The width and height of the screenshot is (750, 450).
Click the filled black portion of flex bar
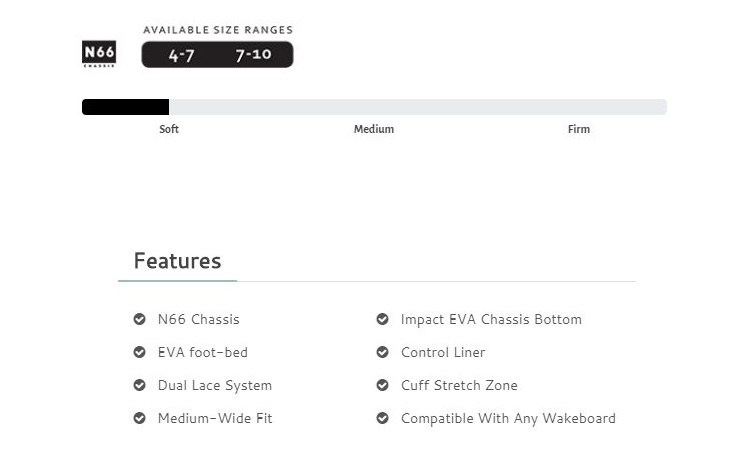(125, 107)
